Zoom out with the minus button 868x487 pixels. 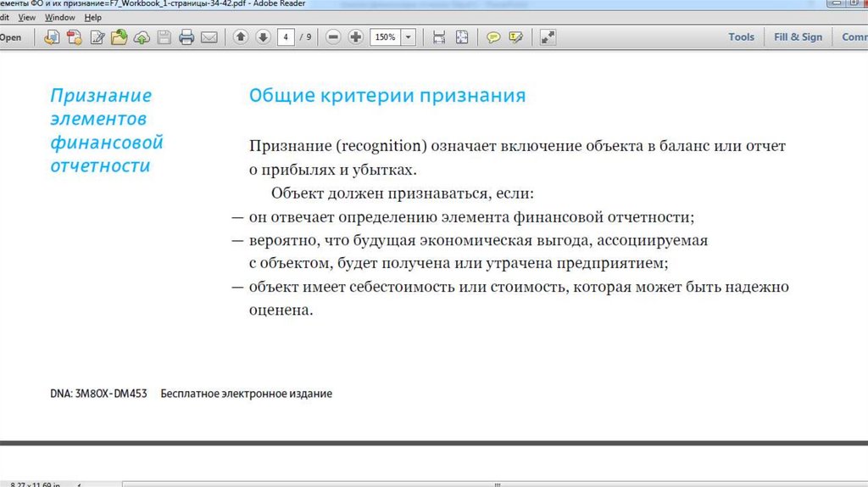[333, 37]
